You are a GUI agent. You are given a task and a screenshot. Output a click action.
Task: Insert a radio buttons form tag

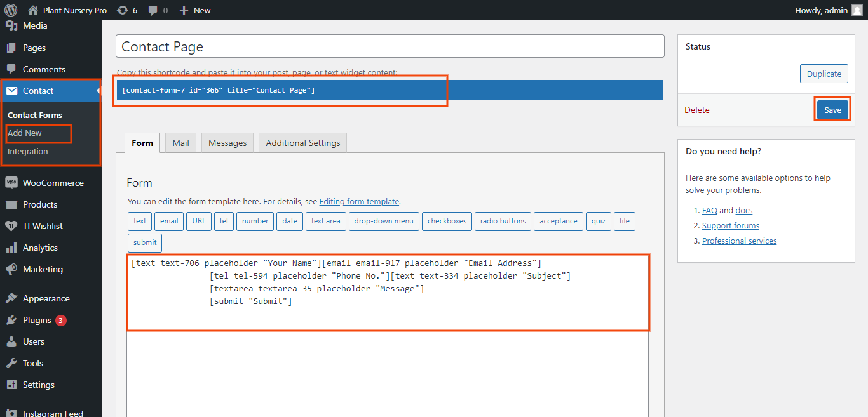point(503,221)
